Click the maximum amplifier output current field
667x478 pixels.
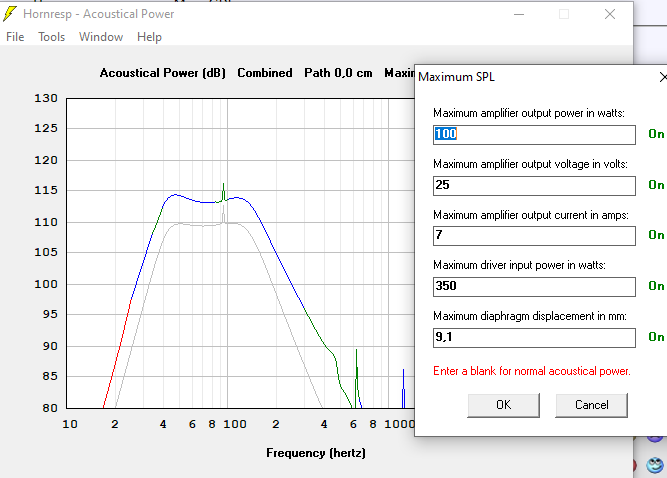pos(534,236)
